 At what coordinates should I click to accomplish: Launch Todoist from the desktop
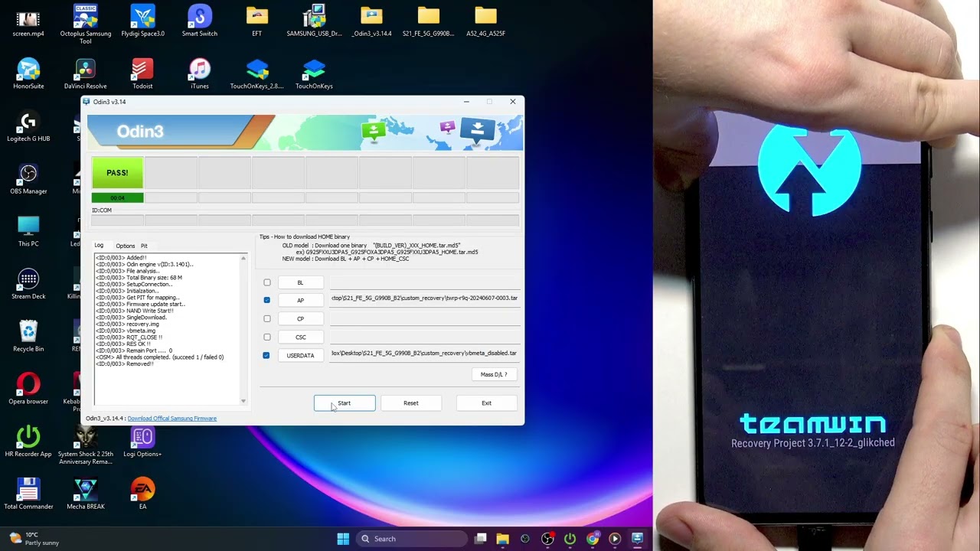[x=142, y=73]
